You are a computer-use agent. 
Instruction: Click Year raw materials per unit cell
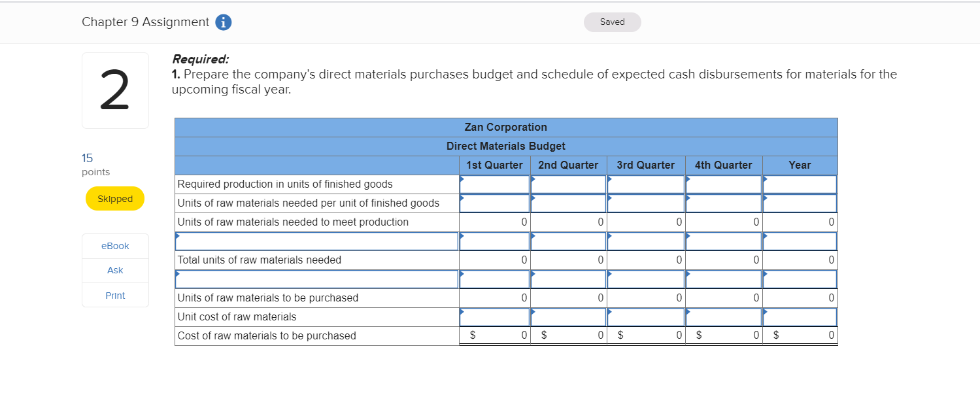tap(800, 203)
